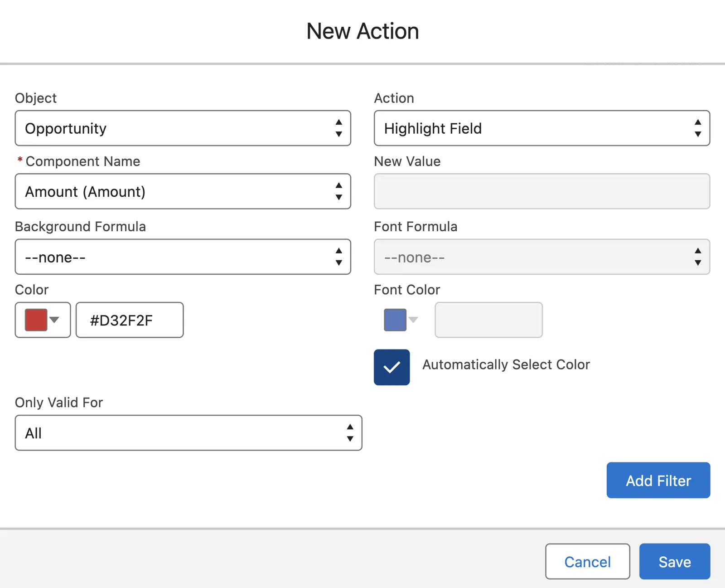Click the Automatically Select Color label
Viewport: 725px width, 588px height.
(506, 364)
